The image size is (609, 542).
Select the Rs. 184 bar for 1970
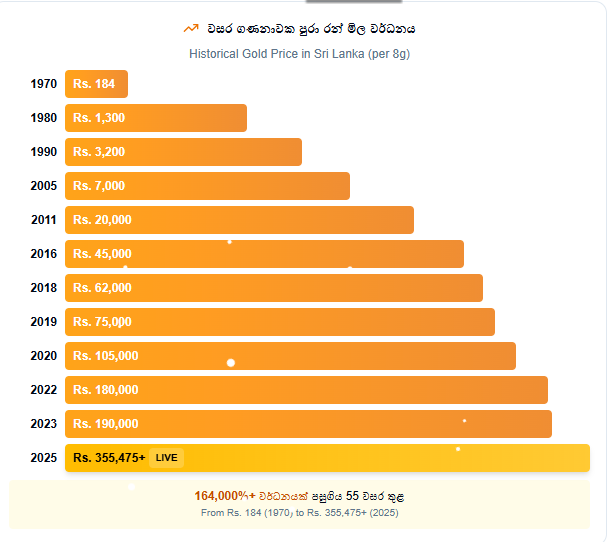[96, 84]
